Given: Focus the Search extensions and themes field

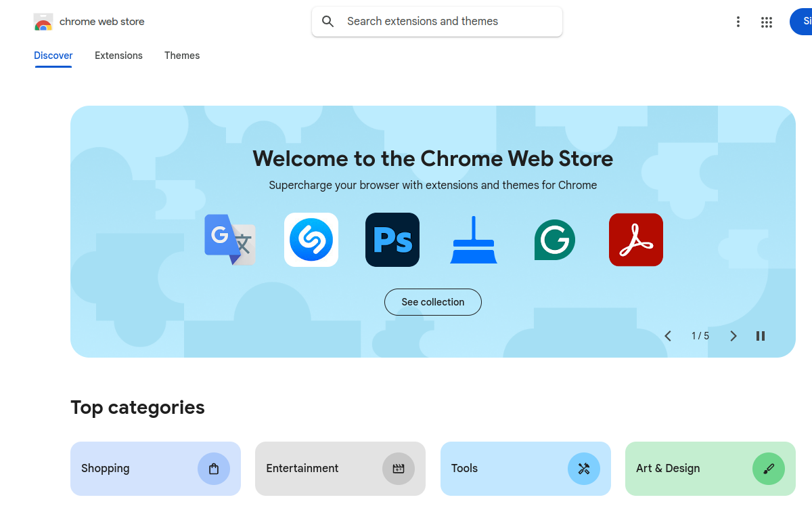Looking at the screenshot, I should 437,22.
